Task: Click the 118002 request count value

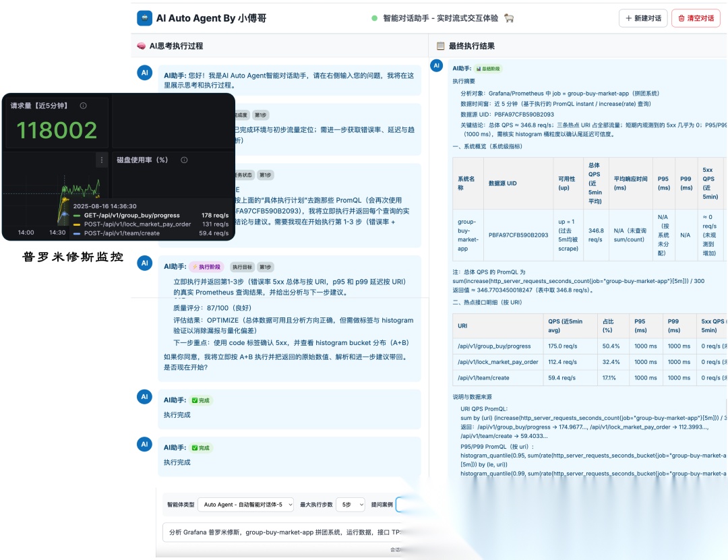Action: [57, 130]
